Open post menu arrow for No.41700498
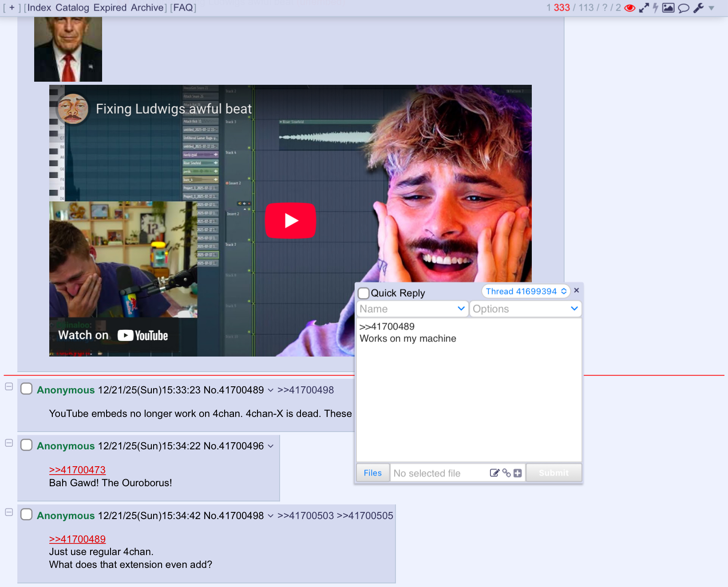728x587 pixels. (x=270, y=516)
